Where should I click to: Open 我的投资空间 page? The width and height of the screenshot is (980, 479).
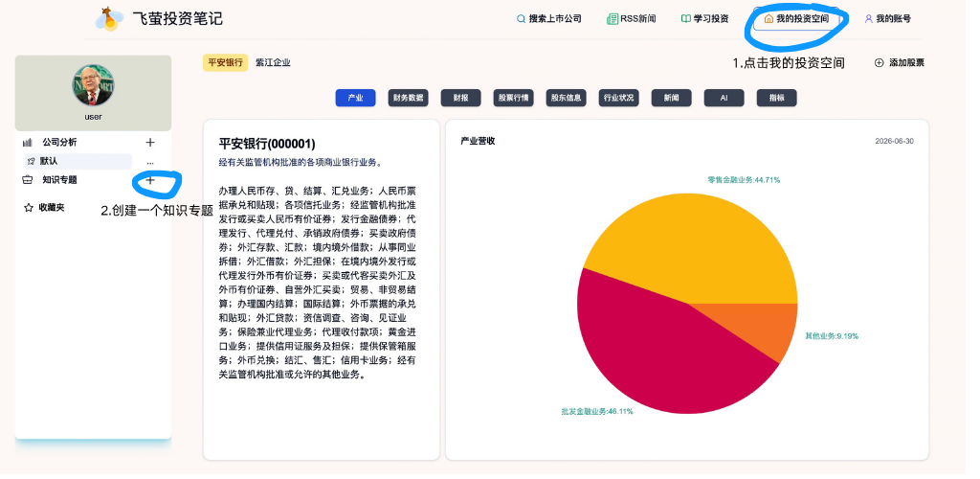(796, 19)
